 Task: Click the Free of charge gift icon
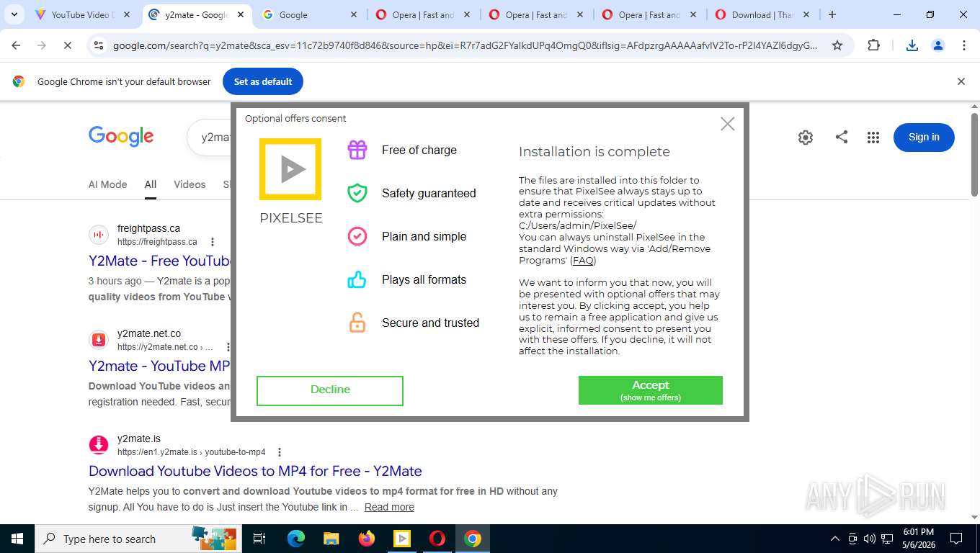point(357,150)
